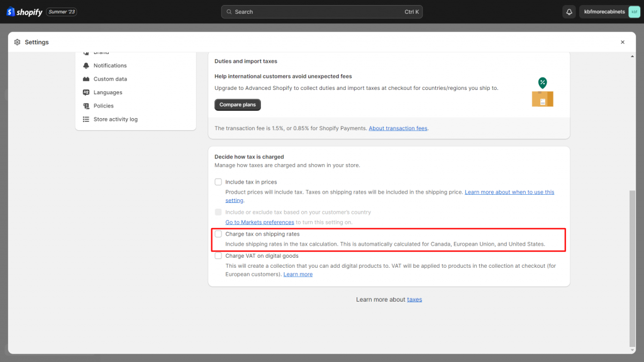
Task: Open Languages settings
Action: [108, 92]
